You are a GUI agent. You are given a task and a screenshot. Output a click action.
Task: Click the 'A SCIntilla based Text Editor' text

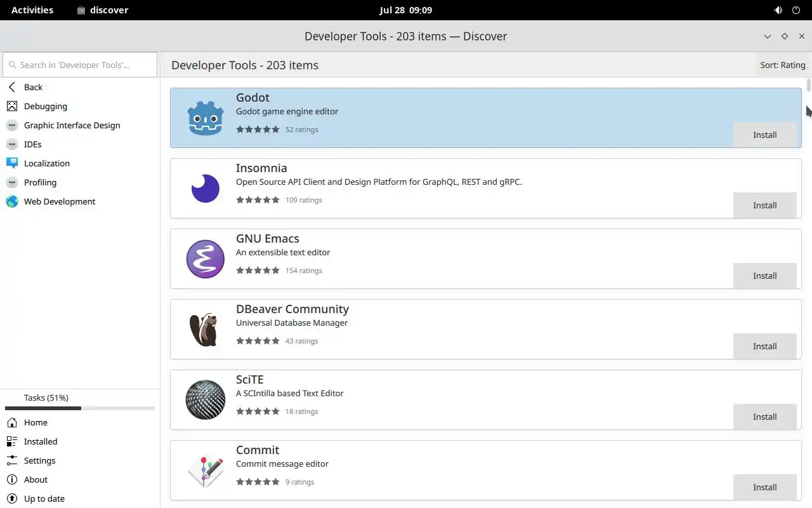pyautogui.click(x=290, y=393)
